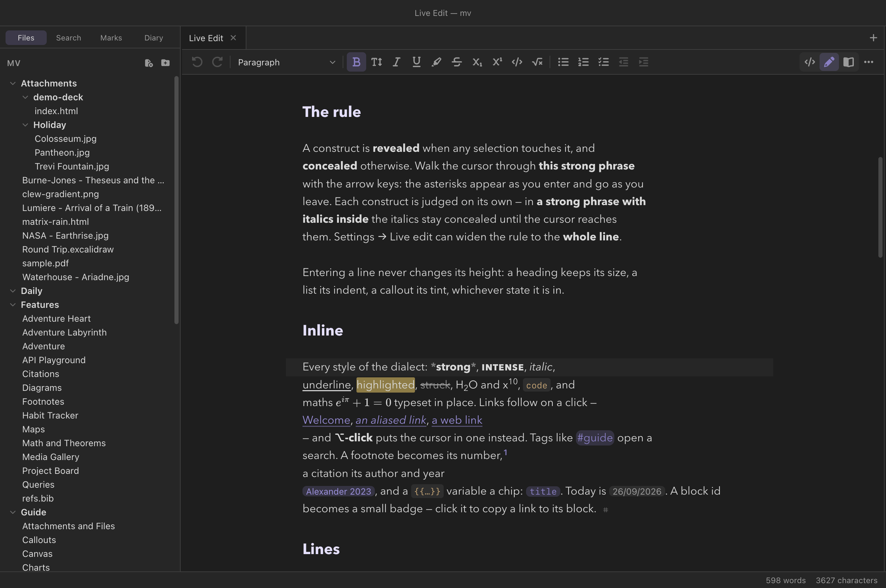Switch to the Search sidebar tab
The height and width of the screenshot is (588, 886).
pos(68,38)
